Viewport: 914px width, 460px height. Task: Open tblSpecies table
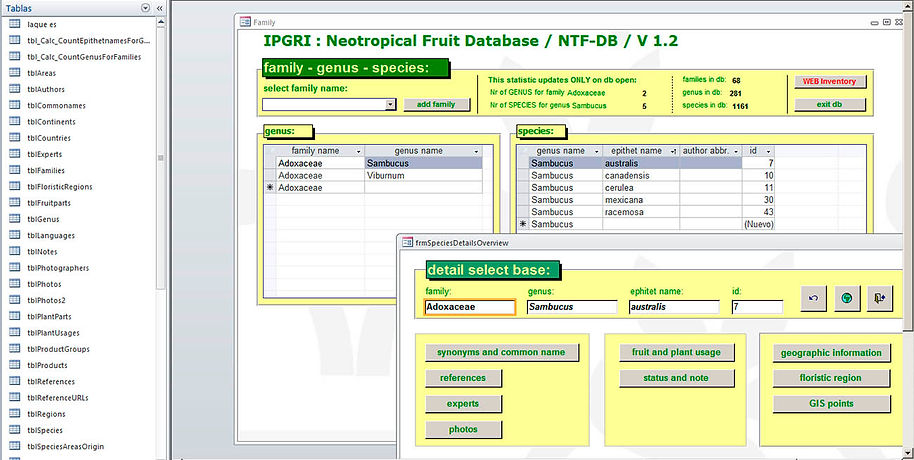45,431
